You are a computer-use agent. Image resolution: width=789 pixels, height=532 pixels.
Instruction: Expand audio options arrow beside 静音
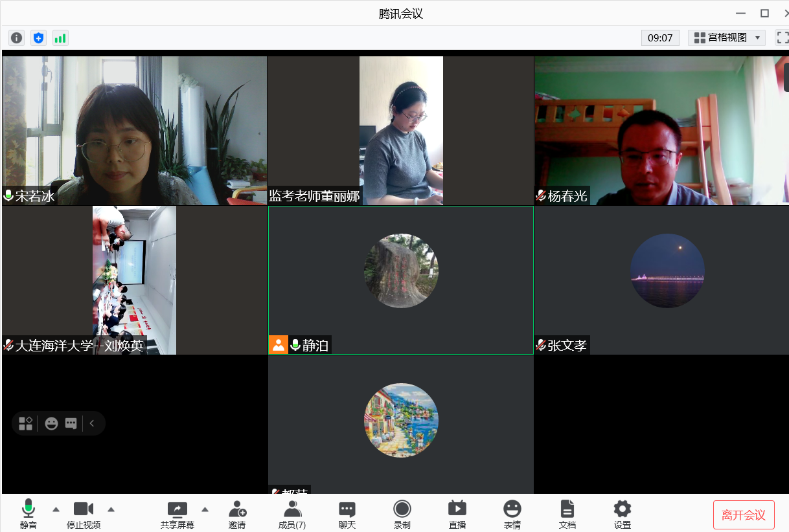[x=56, y=509]
